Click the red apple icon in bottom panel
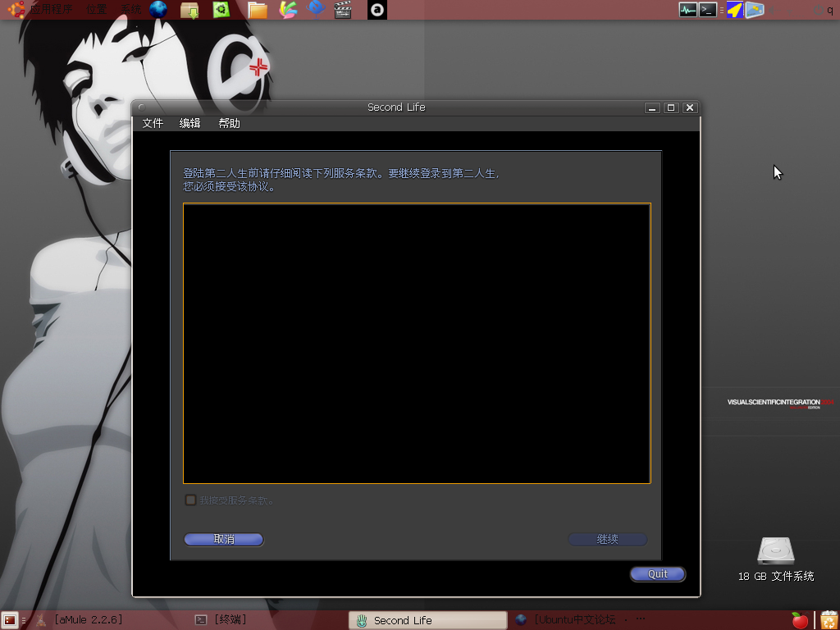The height and width of the screenshot is (630, 840). 800,620
